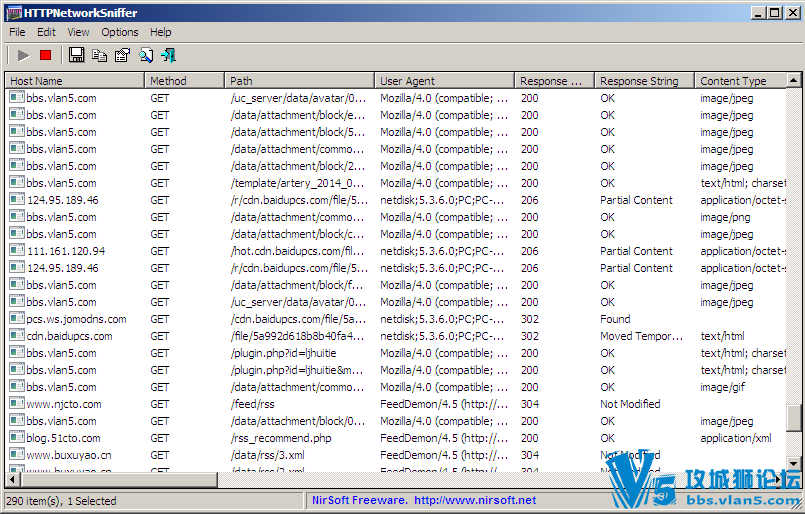The width and height of the screenshot is (805, 514).
Task: Open the File menu
Action: [17, 32]
